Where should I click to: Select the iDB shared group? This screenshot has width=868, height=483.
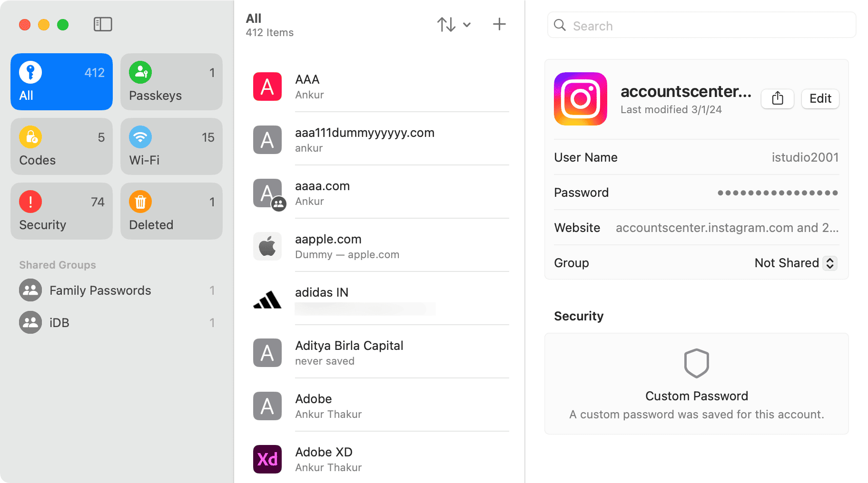pyautogui.click(x=59, y=323)
